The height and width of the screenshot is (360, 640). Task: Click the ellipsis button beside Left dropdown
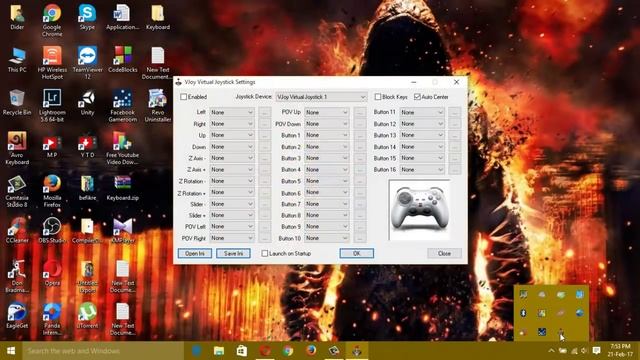[265, 112]
